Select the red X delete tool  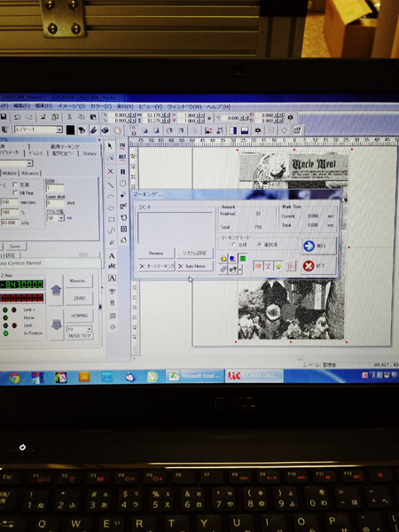point(110,171)
